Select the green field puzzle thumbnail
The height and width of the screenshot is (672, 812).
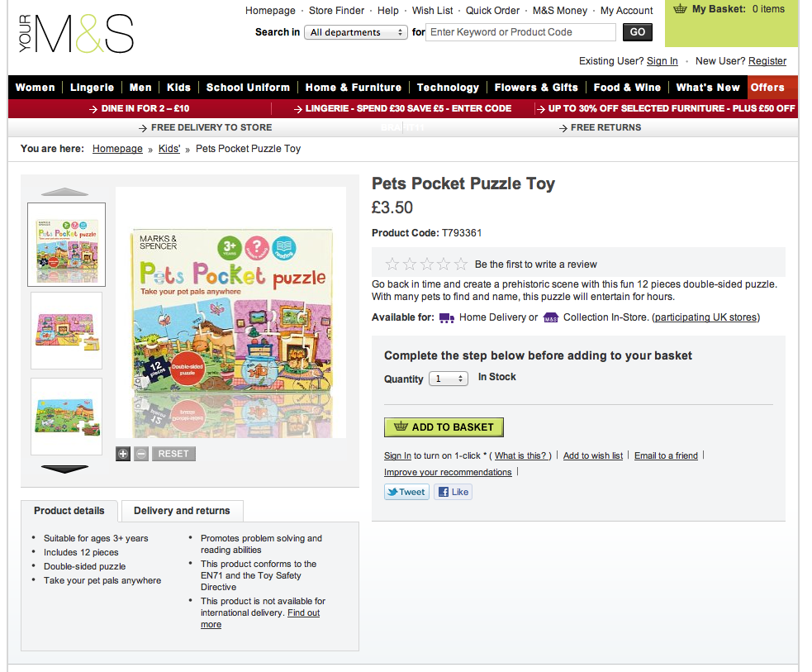(x=66, y=417)
